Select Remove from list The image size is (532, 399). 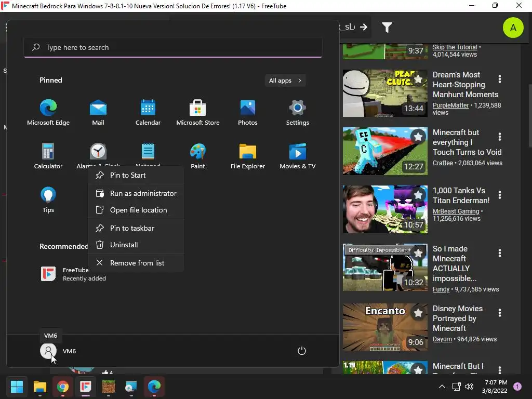click(x=136, y=263)
